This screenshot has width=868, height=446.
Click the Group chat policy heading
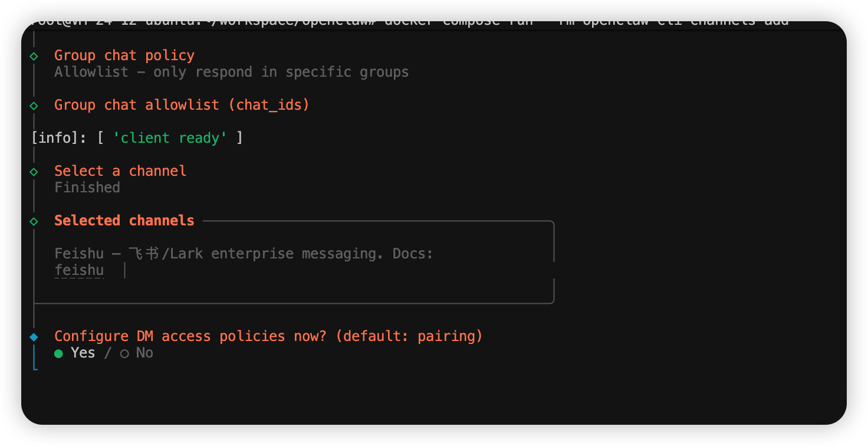tap(124, 55)
